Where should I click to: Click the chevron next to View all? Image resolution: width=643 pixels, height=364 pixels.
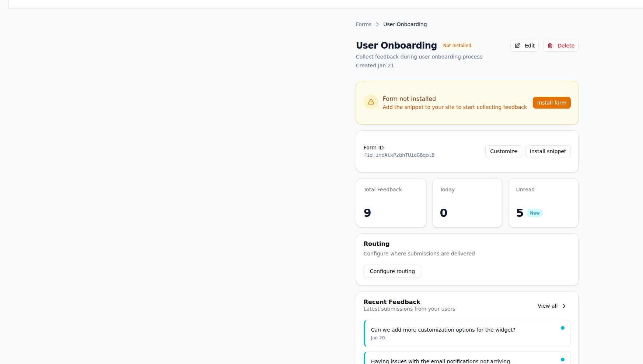pos(564,306)
